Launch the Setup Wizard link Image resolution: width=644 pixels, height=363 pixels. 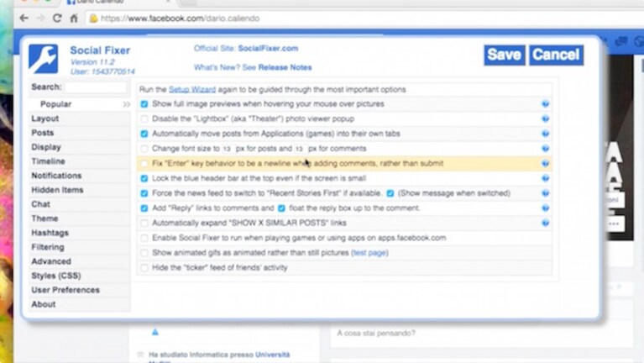tap(192, 90)
